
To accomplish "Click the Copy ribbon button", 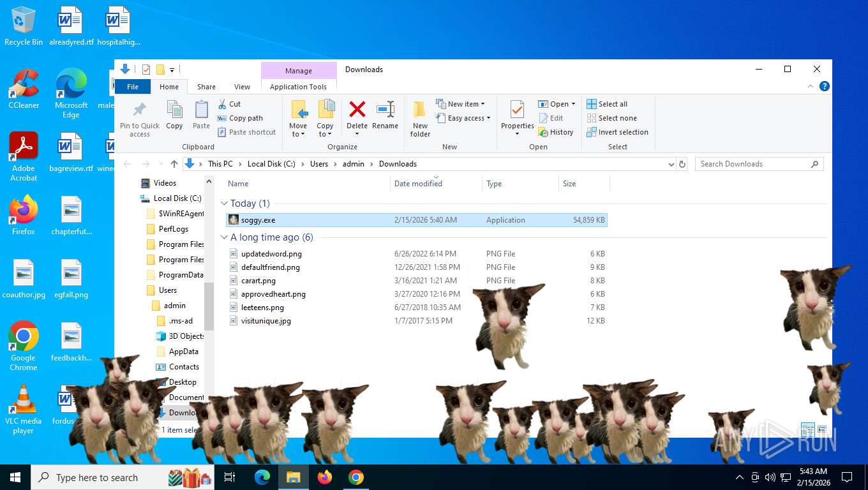I will pyautogui.click(x=174, y=115).
